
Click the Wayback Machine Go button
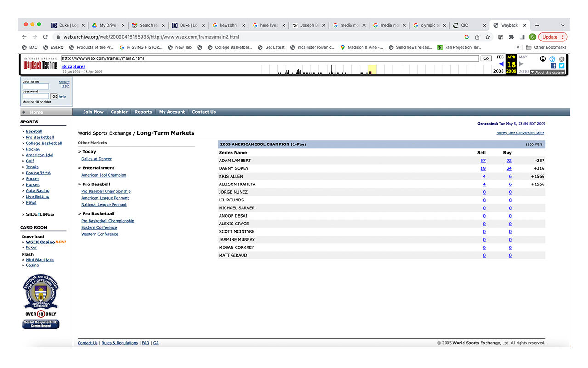point(486,58)
